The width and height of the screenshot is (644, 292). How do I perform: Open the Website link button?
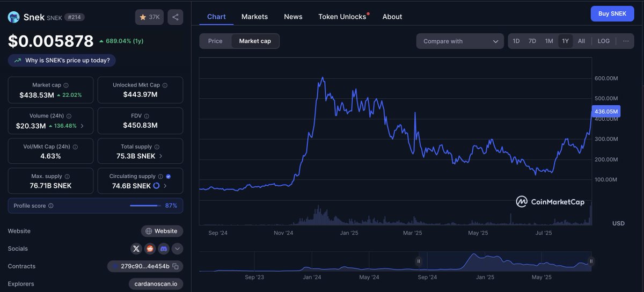(162, 231)
